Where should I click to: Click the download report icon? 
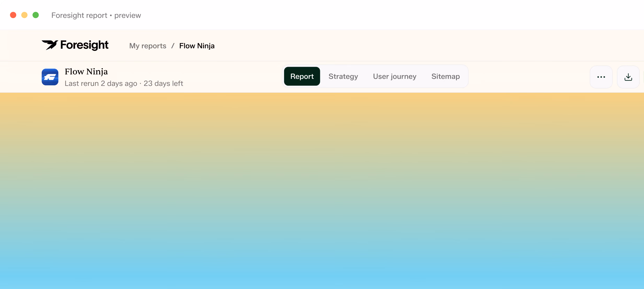pos(628,77)
